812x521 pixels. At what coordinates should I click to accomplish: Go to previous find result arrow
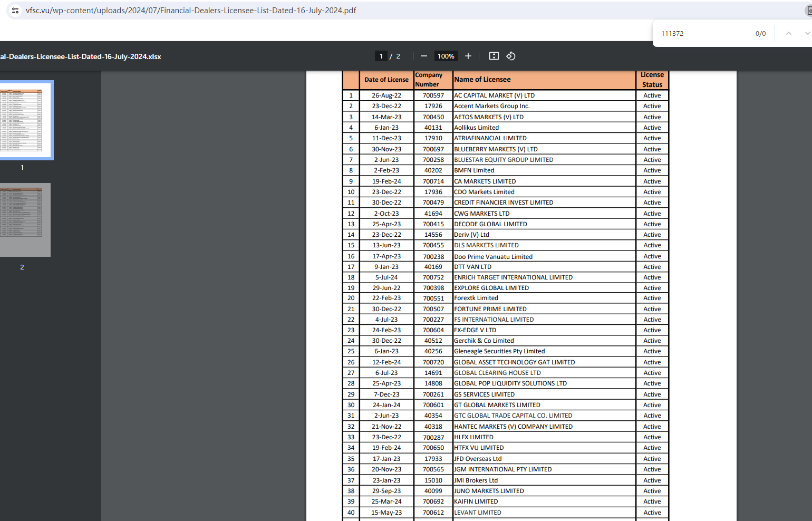(x=788, y=33)
